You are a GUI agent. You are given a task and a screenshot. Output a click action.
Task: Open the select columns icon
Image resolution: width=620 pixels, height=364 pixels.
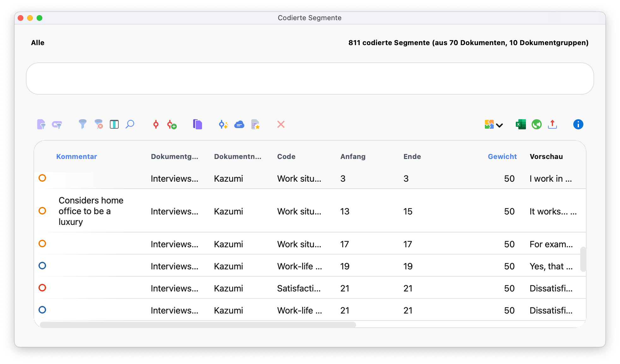click(x=114, y=124)
